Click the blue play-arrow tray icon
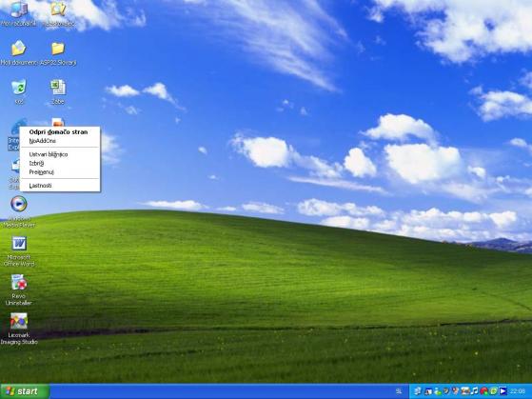Viewport: 532px width, 399px height. (x=503, y=391)
